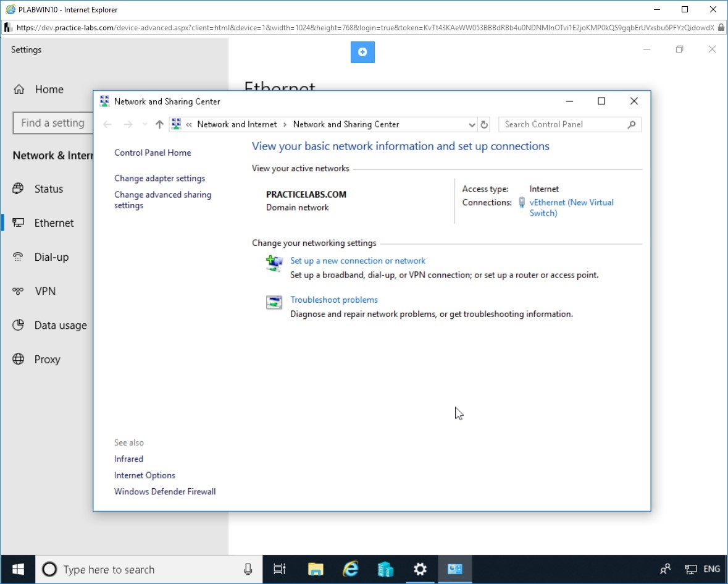Click the Status globe icon
The width and height of the screenshot is (728, 584).
click(x=18, y=188)
